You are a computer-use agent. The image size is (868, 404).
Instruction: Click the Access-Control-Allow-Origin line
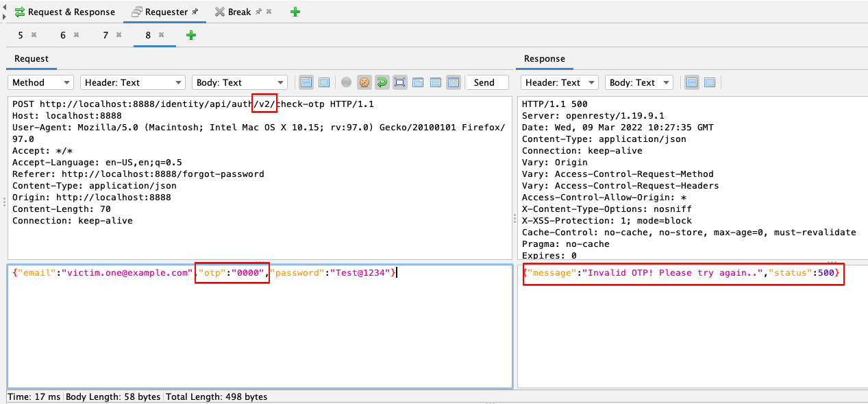point(604,198)
